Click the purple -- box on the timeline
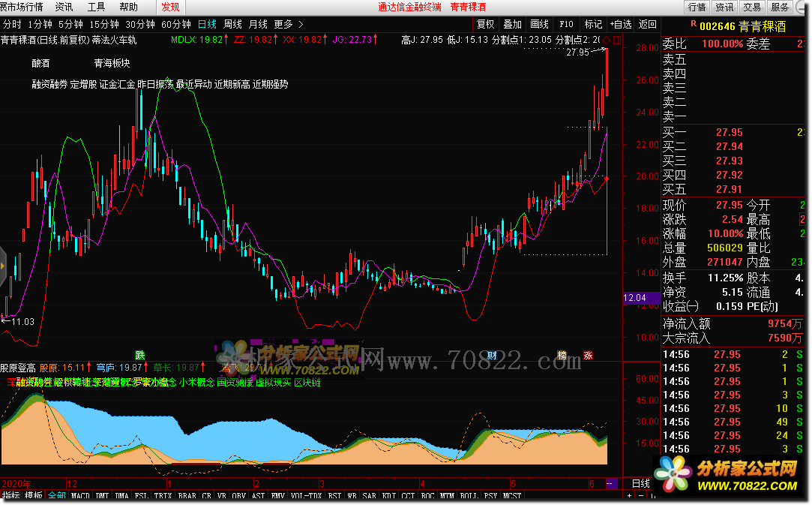This screenshot has height=505, width=812. click(x=611, y=483)
